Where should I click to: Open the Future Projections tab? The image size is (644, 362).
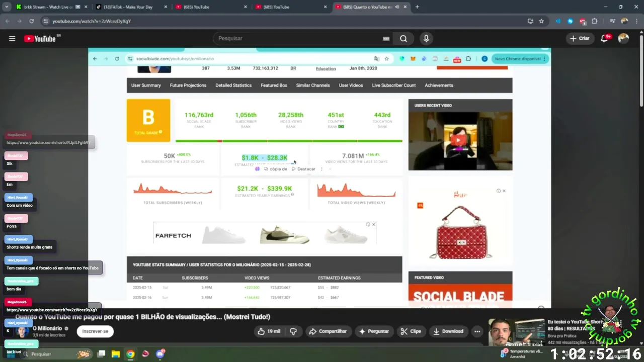tap(188, 85)
